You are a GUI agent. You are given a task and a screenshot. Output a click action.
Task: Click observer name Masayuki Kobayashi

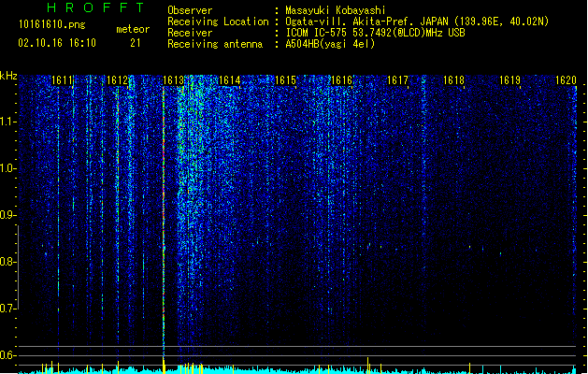point(336,10)
